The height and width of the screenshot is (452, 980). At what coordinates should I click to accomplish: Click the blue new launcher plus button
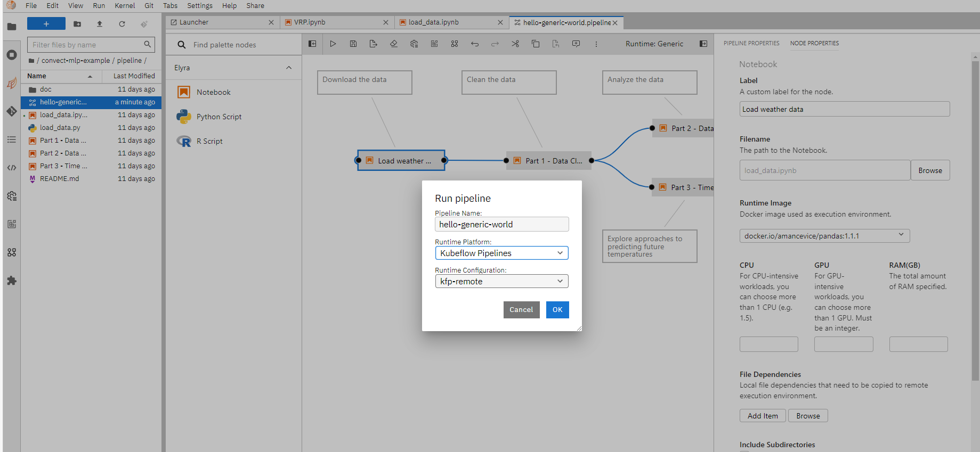[46, 24]
